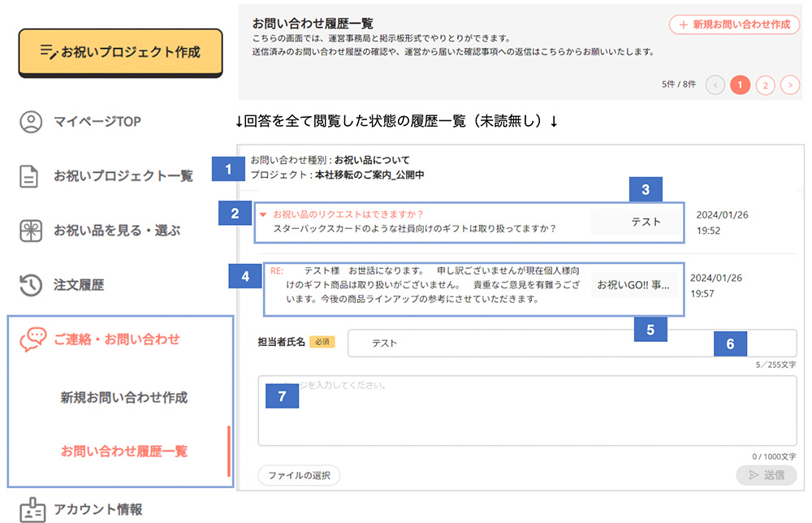
Task: Open page 2 of inquiry history
Action: (x=765, y=84)
